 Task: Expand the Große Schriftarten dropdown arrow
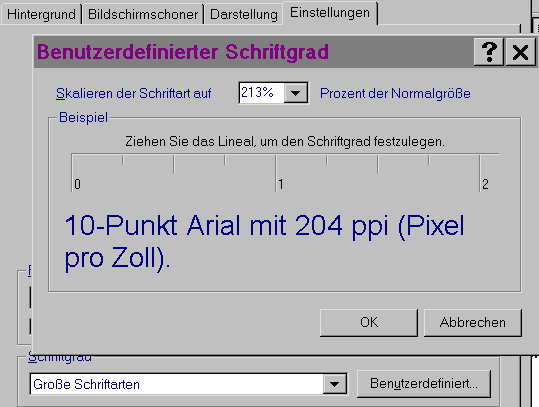pos(334,384)
